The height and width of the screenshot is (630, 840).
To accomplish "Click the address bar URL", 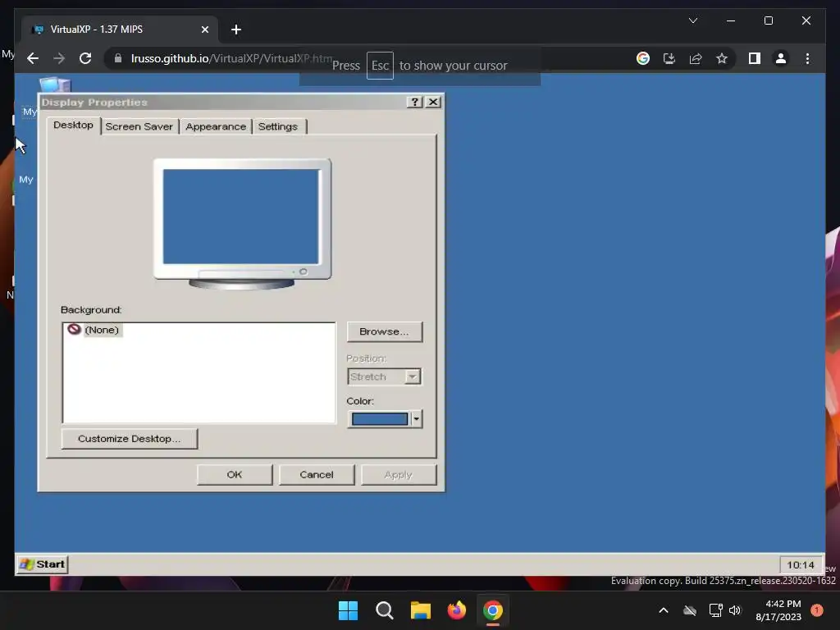I will click(x=231, y=58).
